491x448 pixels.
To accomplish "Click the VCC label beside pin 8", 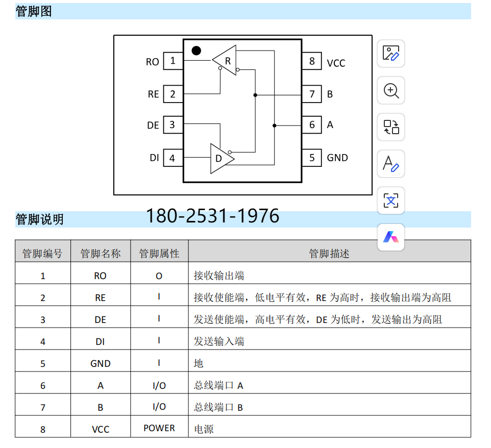I will click(x=336, y=63).
